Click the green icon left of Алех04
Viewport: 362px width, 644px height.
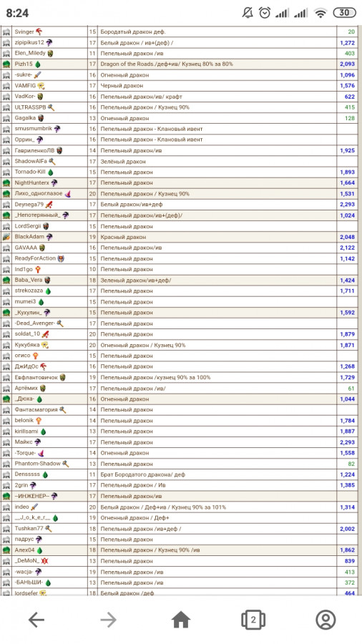(x=6, y=550)
